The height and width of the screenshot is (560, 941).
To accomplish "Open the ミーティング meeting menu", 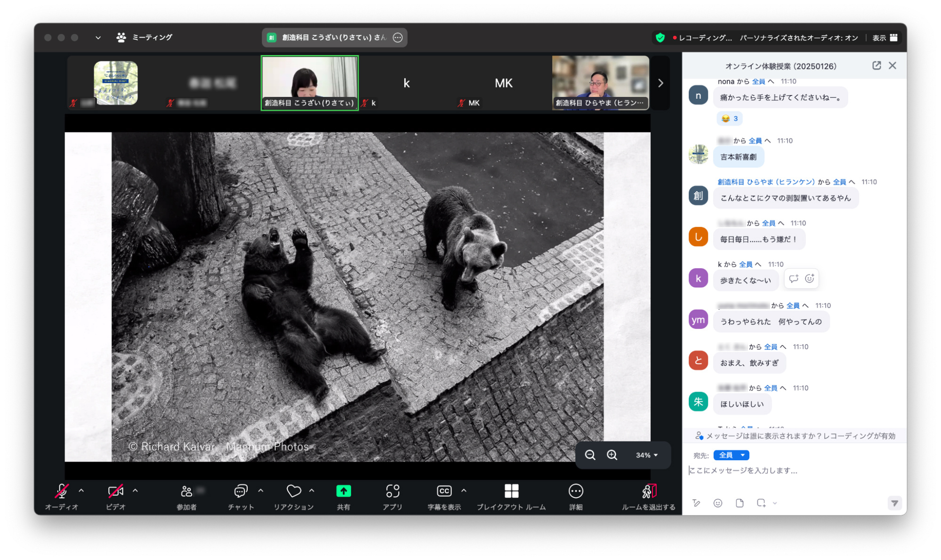I will click(145, 38).
